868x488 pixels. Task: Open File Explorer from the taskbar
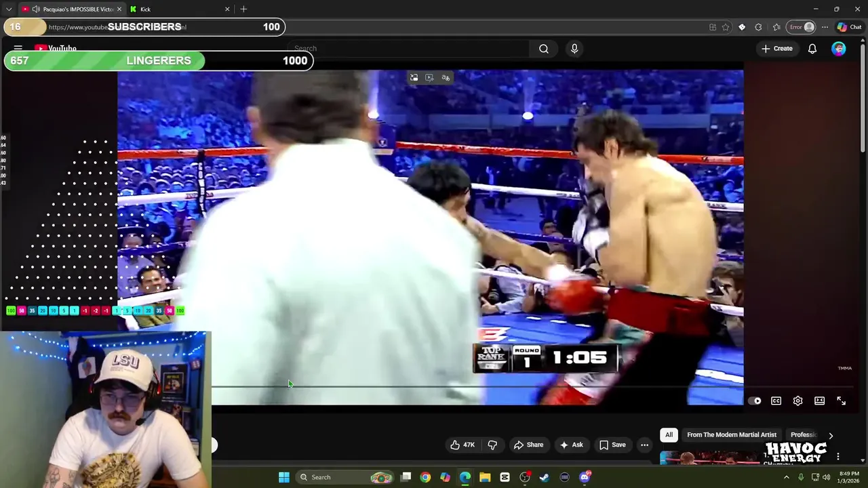click(485, 477)
